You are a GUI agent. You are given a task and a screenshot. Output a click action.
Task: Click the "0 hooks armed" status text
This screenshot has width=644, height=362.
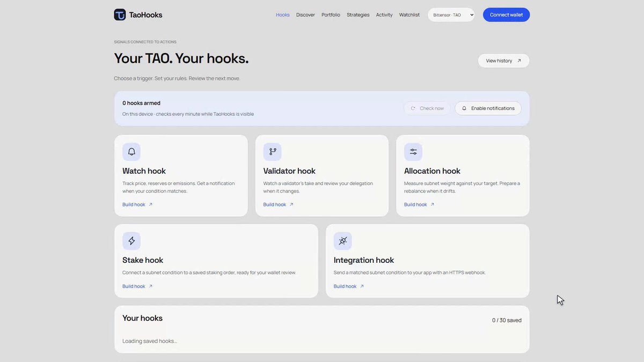(141, 103)
